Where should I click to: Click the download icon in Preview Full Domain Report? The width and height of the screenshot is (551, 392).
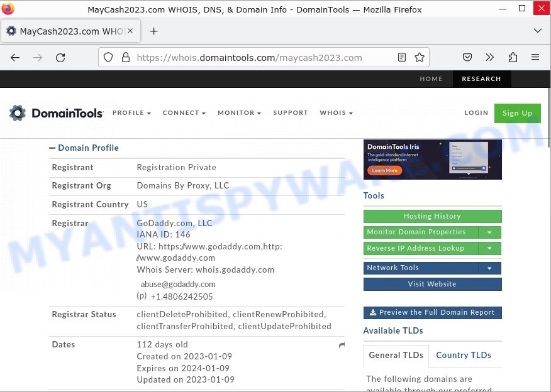tap(373, 312)
